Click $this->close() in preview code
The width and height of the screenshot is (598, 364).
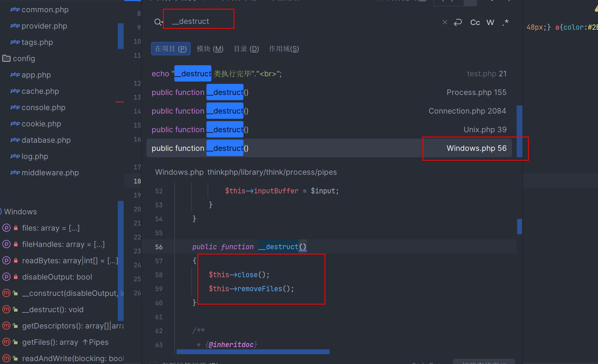239,275
